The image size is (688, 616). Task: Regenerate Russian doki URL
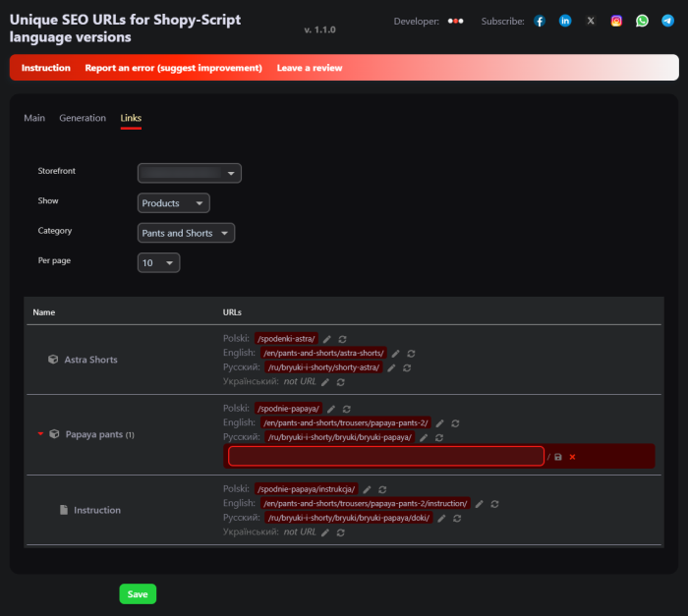click(x=457, y=518)
